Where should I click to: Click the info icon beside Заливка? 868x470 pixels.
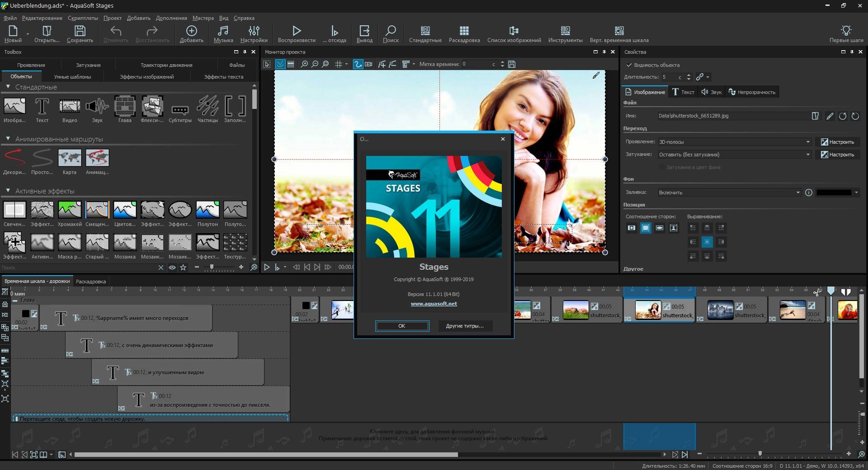coord(808,193)
